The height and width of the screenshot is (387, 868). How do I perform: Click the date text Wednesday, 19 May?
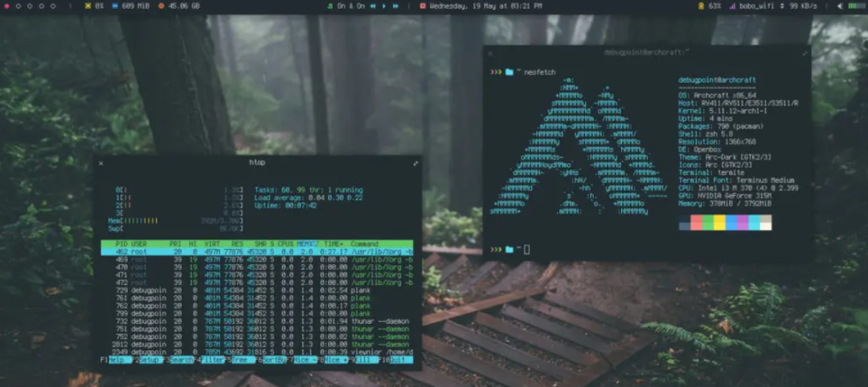461,6
